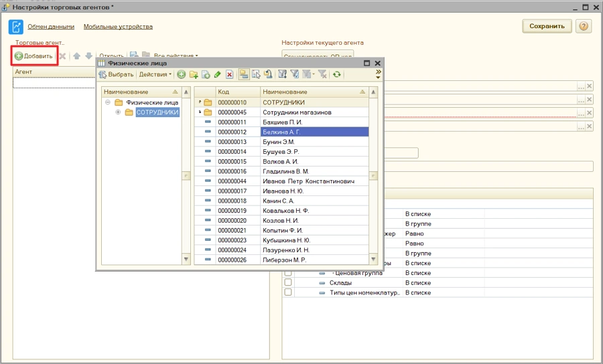
Task: Select Гладилина В. М. row
Action: coord(281,171)
